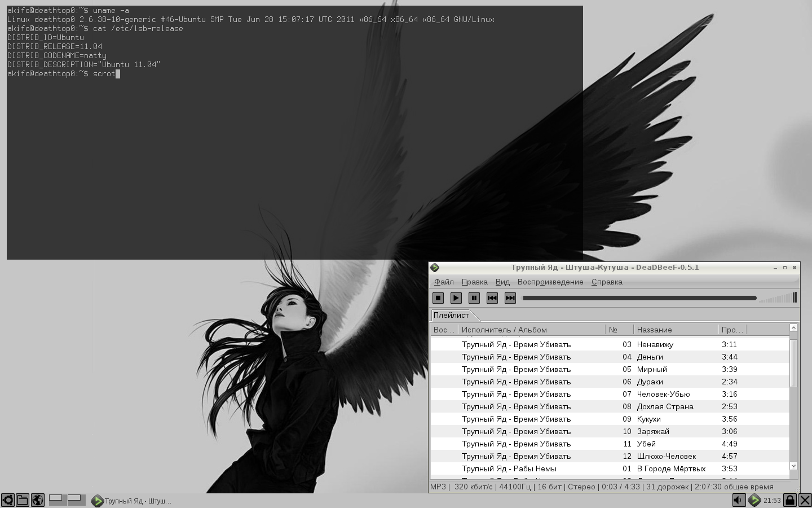The image size is (812, 508).
Task: Launch the file manager from taskbar
Action: pos(23,500)
